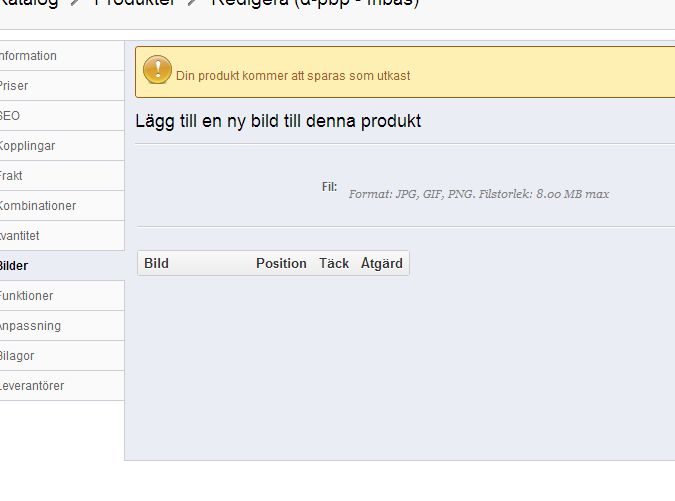Click the Katalog breadcrumb link
This screenshot has width=675, height=501.
[x=29, y=3]
